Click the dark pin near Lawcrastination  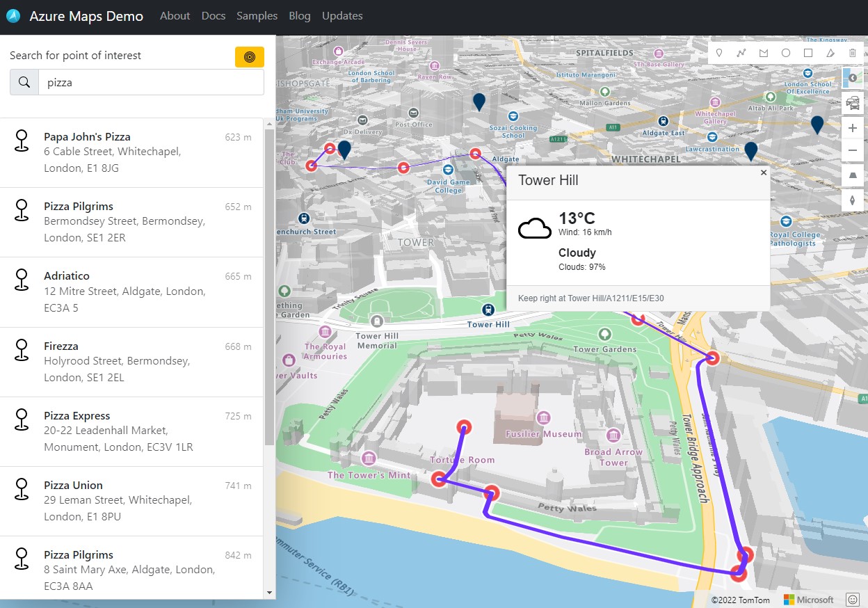coord(750,151)
